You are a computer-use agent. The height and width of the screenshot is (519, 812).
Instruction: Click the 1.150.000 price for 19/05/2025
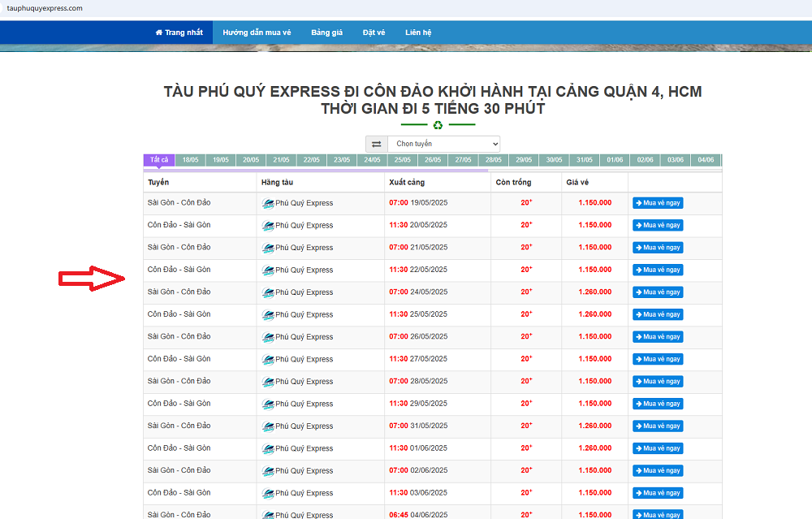click(595, 203)
